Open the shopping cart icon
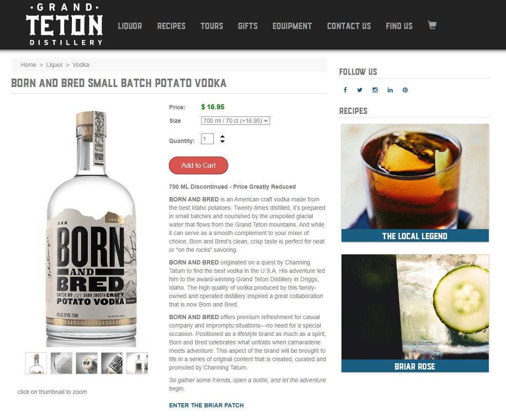Screen dimensions: 506x420 pyautogui.click(x=432, y=25)
